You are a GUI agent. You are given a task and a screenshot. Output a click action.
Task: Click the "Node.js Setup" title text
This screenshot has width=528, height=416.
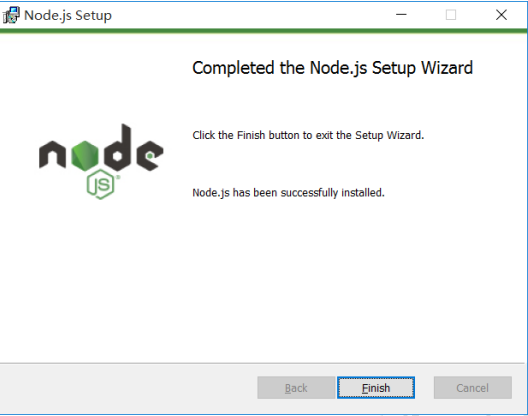pos(68,15)
